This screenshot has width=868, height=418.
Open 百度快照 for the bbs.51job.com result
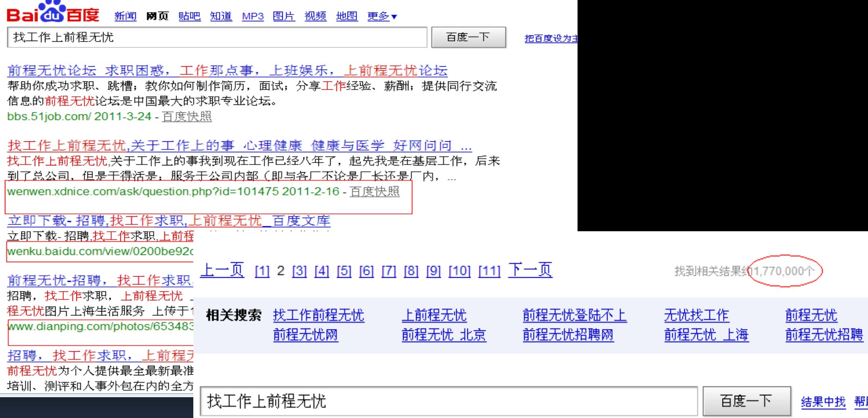[x=187, y=117]
